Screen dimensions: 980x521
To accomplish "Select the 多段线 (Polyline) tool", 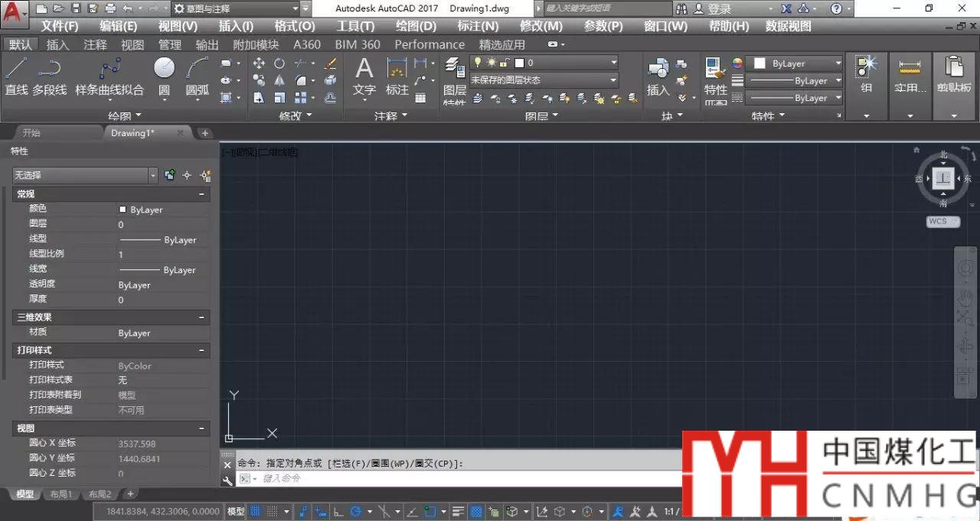I will tap(49, 77).
